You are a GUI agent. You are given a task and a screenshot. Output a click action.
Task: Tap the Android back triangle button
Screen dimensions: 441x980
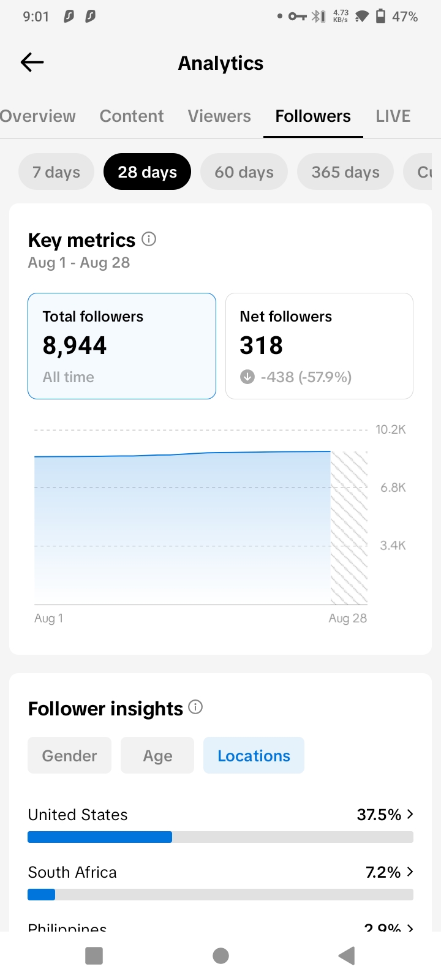(x=347, y=956)
